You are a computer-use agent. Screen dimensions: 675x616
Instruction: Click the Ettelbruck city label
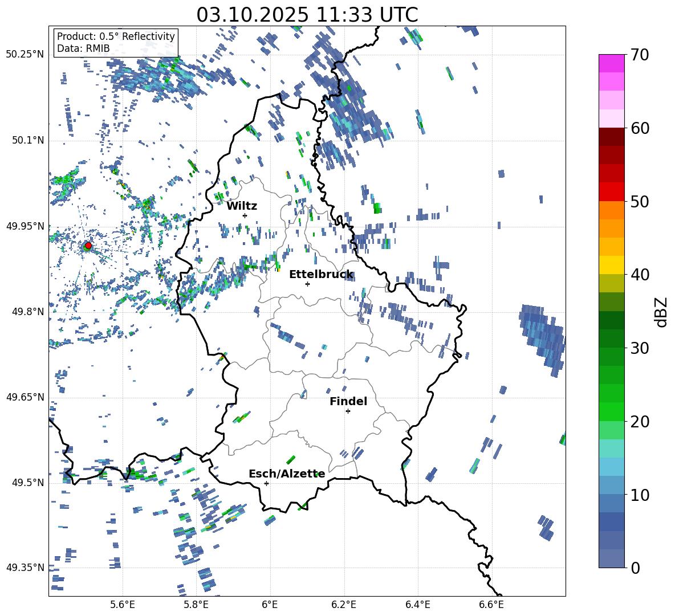coord(321,275)
